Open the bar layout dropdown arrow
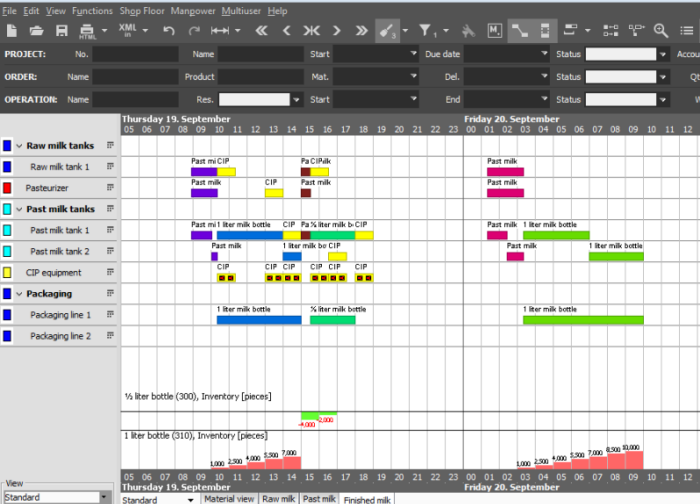 click(x=588, y=31)
